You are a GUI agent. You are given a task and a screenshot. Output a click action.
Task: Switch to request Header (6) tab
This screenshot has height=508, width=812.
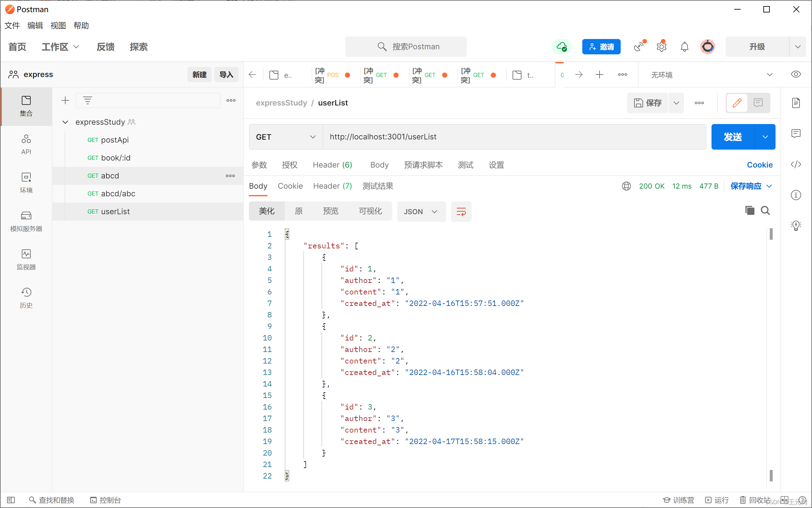pyautogui.click(x=332, y=165)
